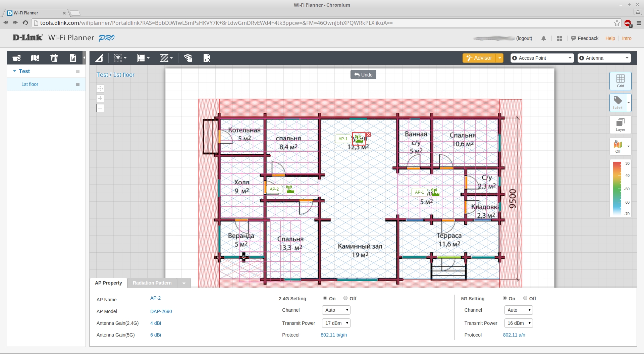Select the scale ruler tool

tap(99, 58)
